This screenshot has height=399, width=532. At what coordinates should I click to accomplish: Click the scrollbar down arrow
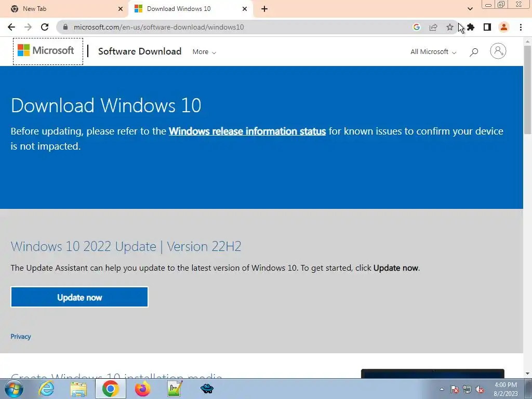coord(527,374)
